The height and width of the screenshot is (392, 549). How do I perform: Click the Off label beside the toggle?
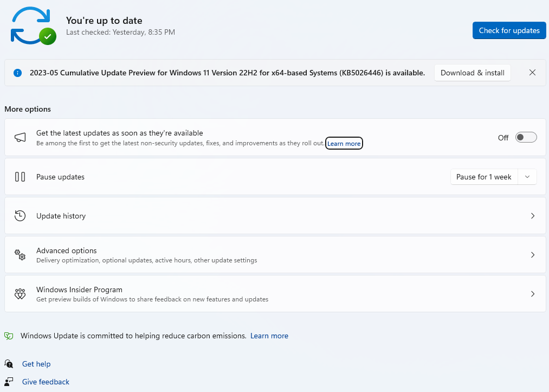coord(503,138)
